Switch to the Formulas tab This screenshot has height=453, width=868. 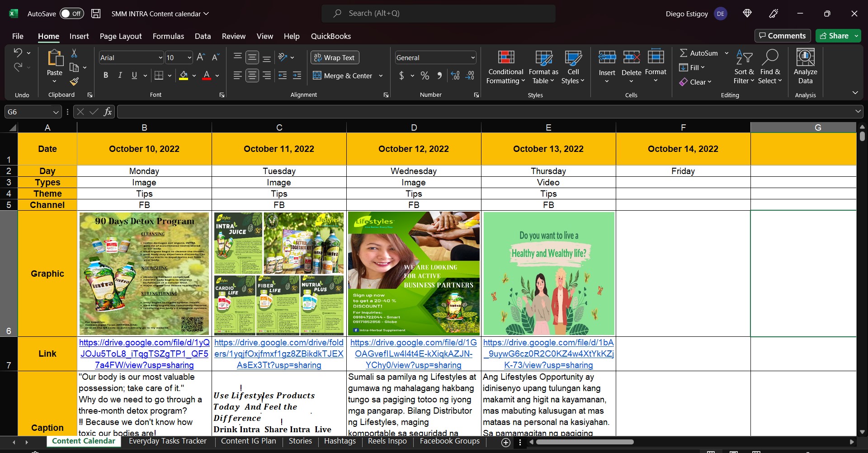[168, 36]
